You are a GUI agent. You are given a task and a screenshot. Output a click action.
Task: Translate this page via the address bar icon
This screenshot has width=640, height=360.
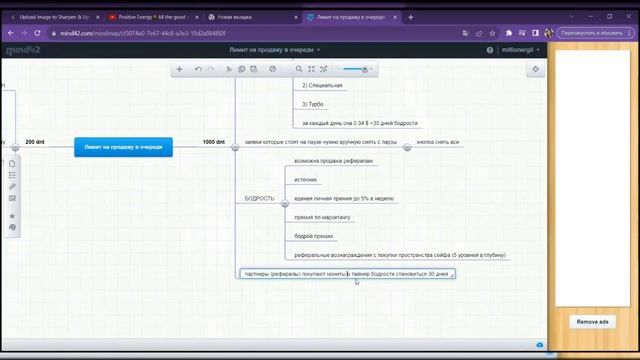click(x=465, y=33)
